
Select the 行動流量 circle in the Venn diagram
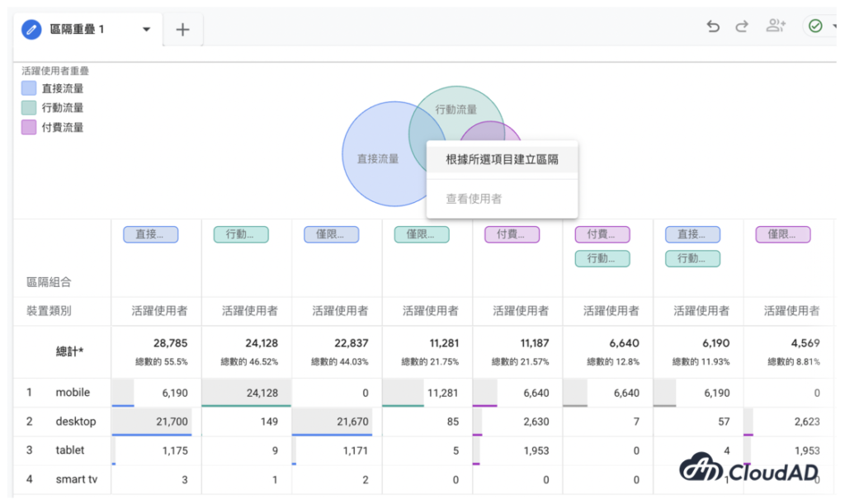pos(457,110)
